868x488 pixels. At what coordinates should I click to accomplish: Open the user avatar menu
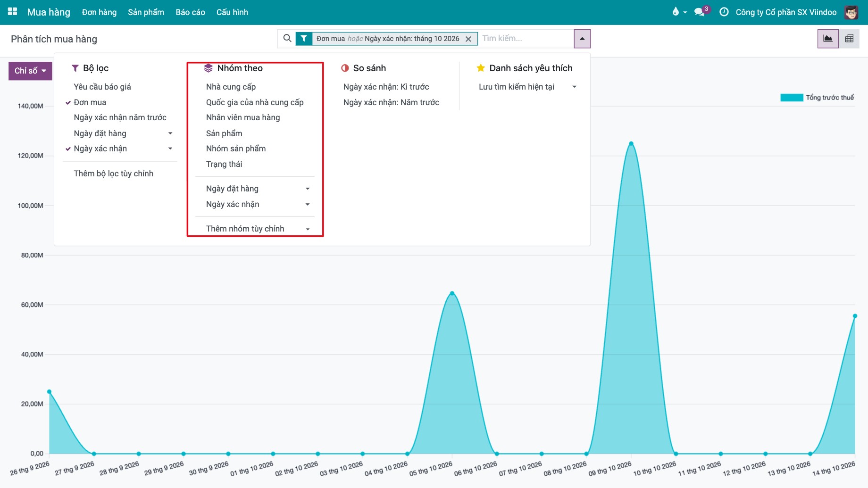tap(851, 12)
